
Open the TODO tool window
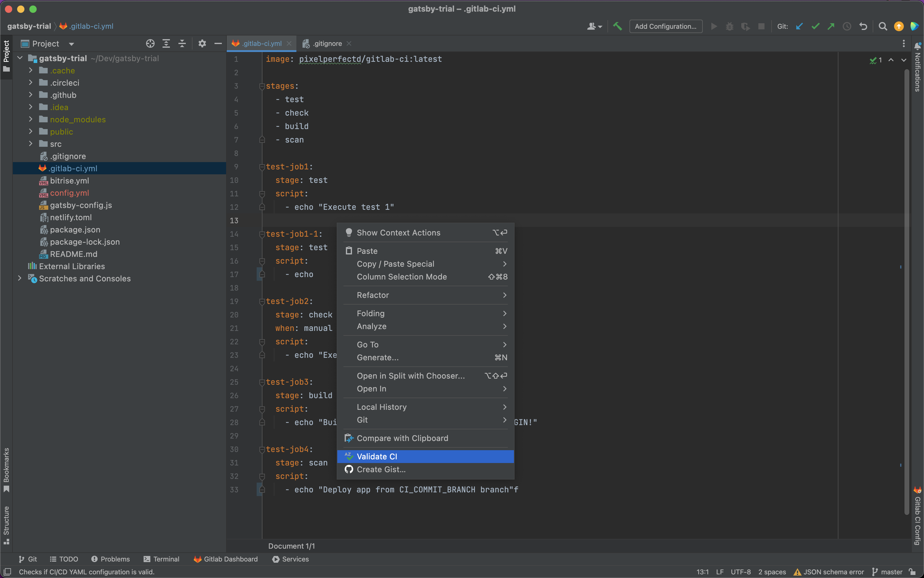[x=64, y=559]
